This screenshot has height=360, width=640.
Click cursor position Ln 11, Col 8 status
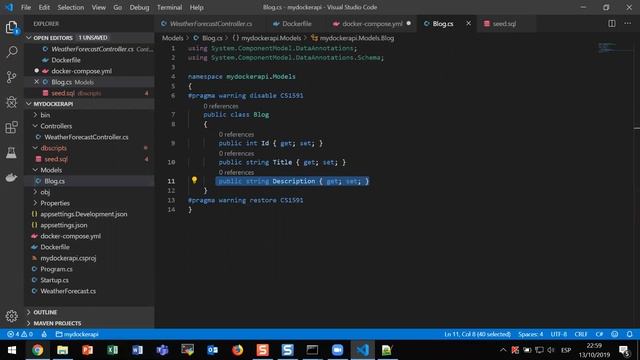point(477,334)
